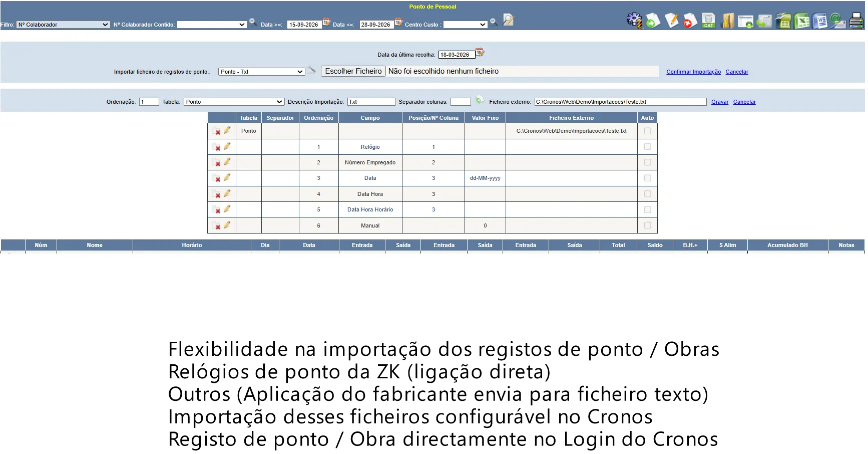Click Cancelar next to Confirmar Importação
The image size is (868, 454).
[737, 72]
